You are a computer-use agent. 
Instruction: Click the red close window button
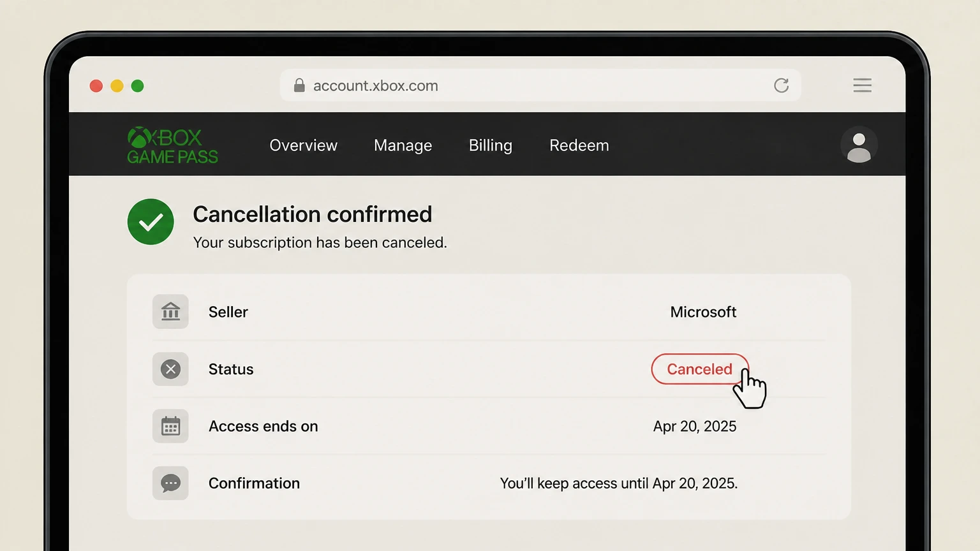tap(96, 85)
